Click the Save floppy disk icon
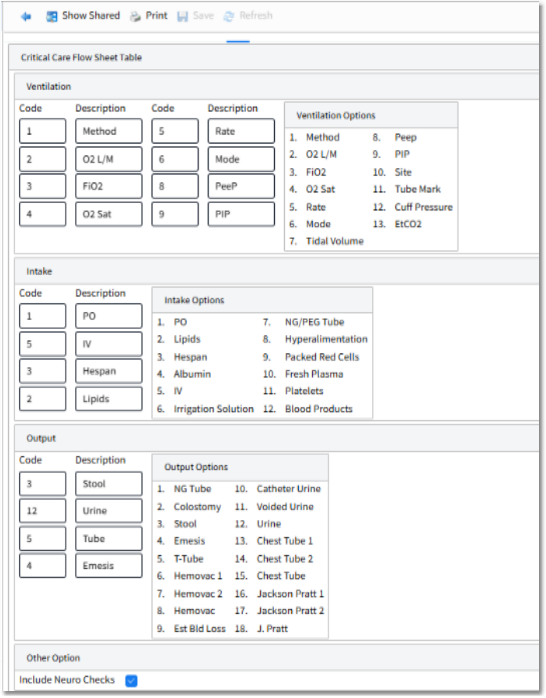Image resolution: width=546 pixels, height=698 pixels. (182, 16)
